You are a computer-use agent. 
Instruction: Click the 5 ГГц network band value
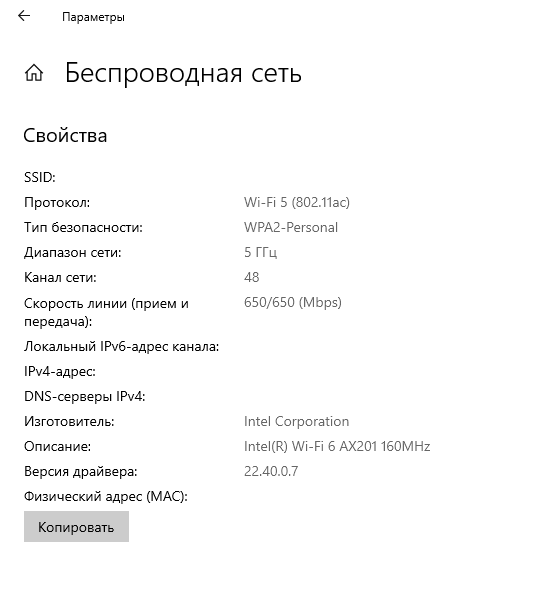pos(260,252)
